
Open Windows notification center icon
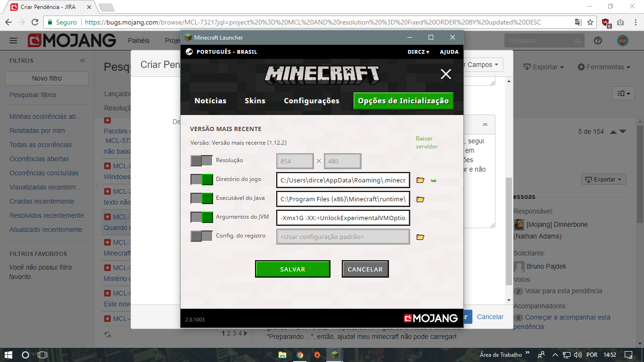tap(628, 355)
